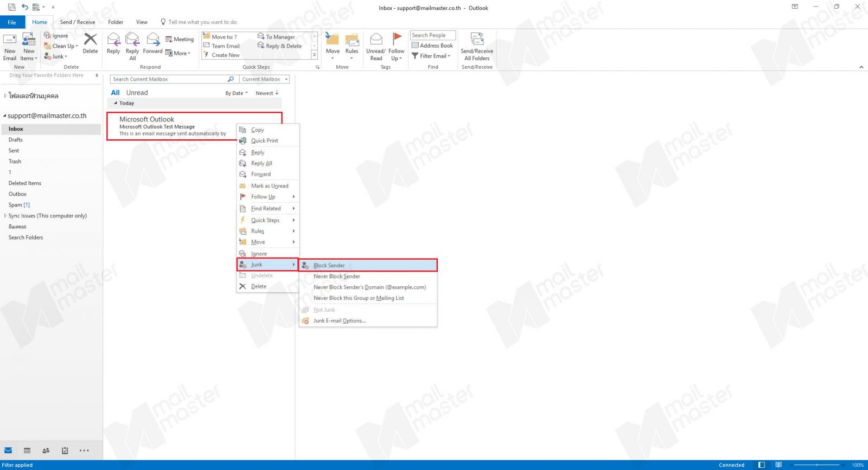
Task: Click the Meeting reply button
Action: click(180, 39)
